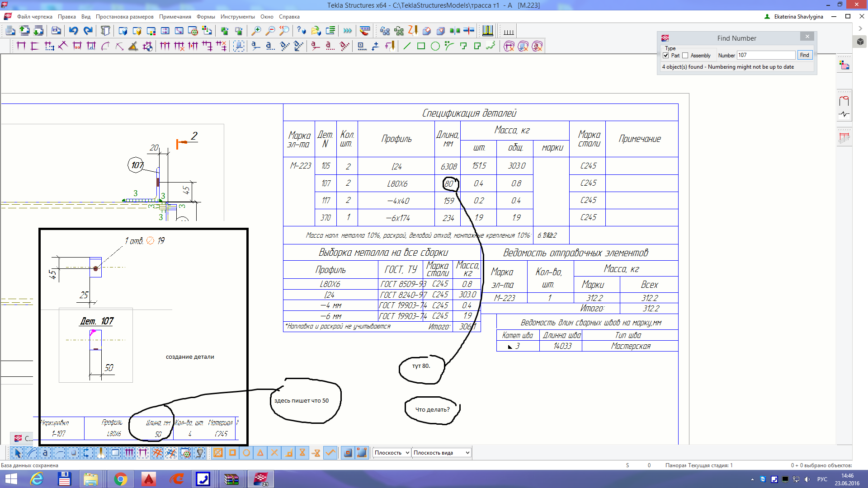The height and width of the screenshot is (488, 868).
Task: Click the Undo arrow icon
Action: [x=73, y=31]
